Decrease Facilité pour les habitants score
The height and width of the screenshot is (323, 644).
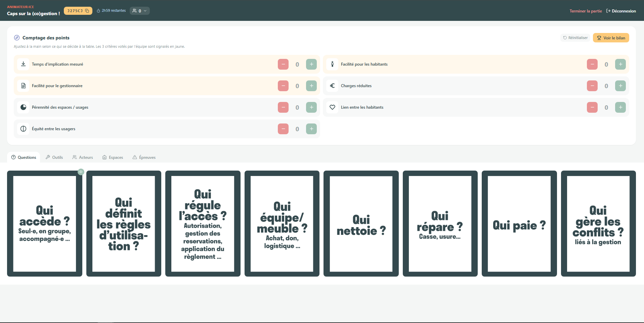click(592, 64)
